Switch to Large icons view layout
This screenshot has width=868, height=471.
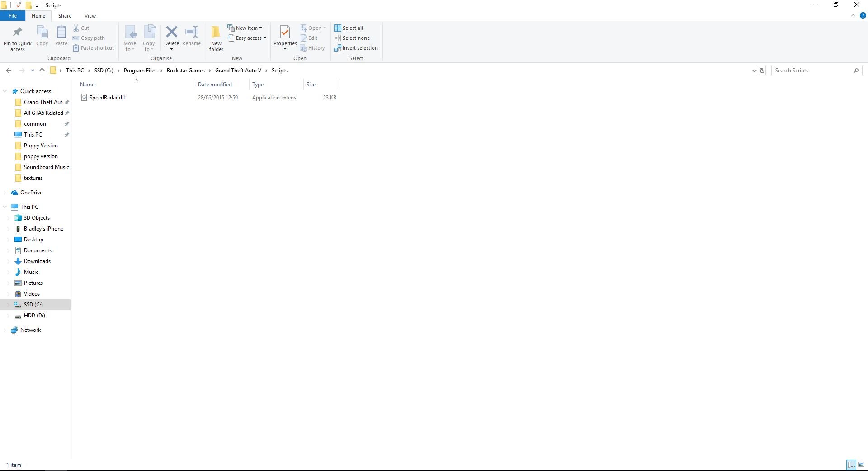point(861,465)
